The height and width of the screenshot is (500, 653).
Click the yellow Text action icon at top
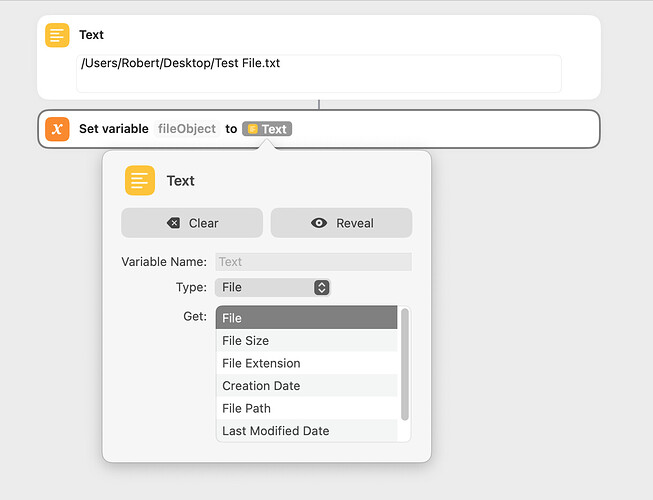click(57, 35)
